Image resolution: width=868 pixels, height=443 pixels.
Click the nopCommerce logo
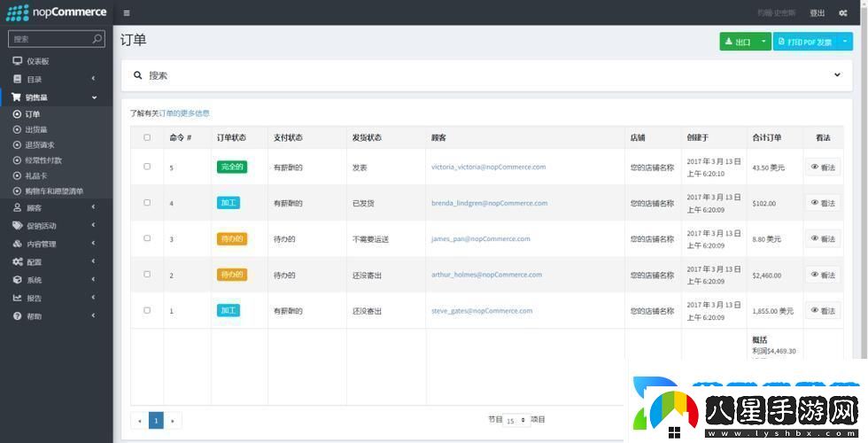pyautogui.click(x=56, y=12)
